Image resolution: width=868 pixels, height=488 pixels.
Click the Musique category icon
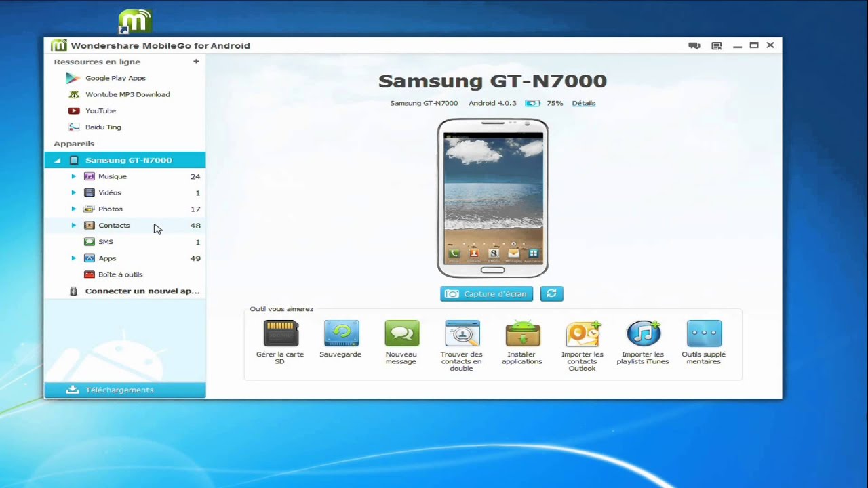coord(89,176)
